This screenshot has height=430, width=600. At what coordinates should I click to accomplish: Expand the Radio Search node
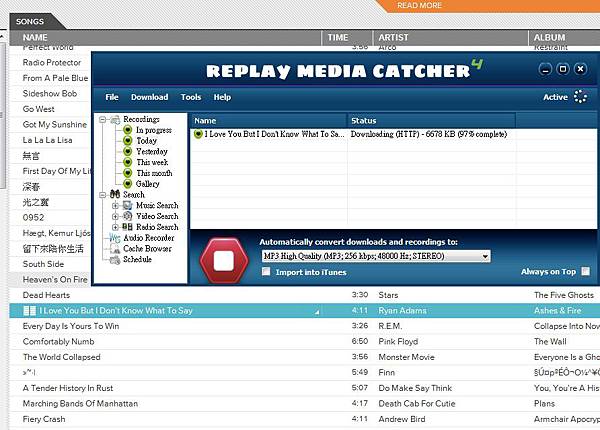[115, 227]
